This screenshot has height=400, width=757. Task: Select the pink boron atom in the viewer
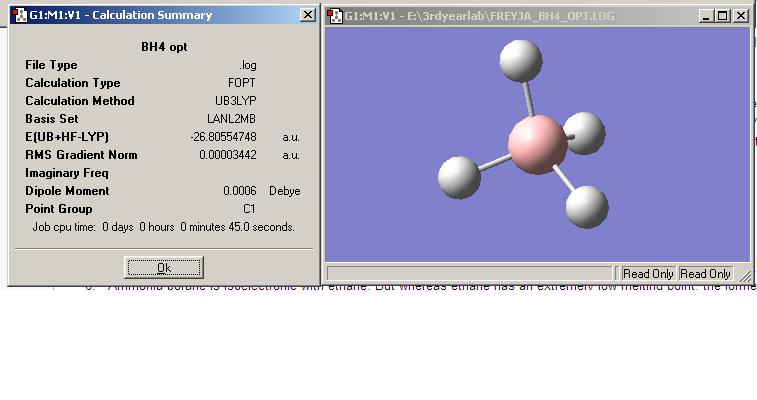pos(537,144)
